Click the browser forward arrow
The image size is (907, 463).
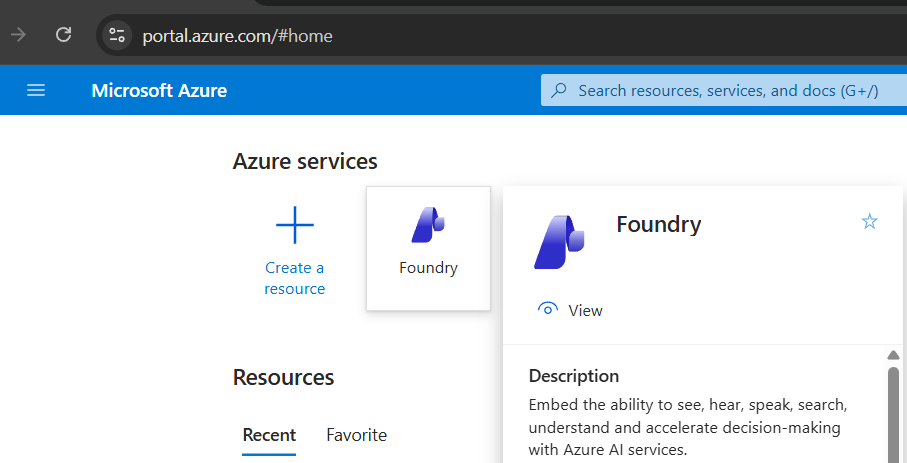click(18, 35)
